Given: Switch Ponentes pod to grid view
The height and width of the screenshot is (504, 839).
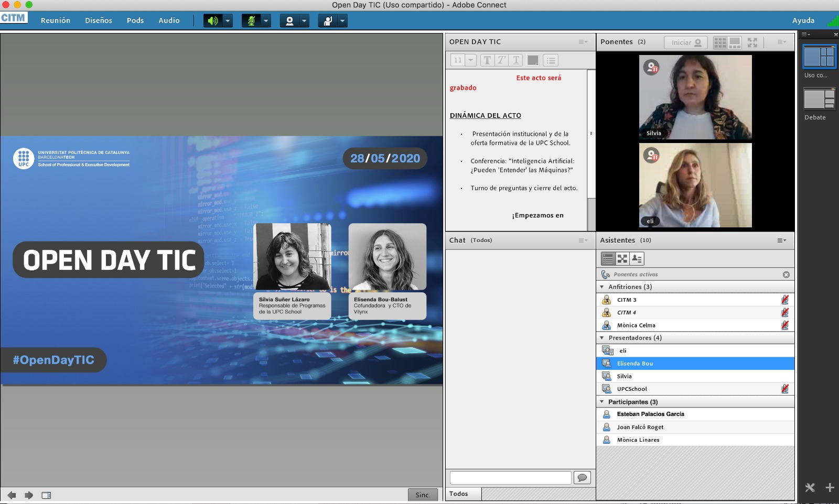Looking at the screenshot, I should 720,42.
